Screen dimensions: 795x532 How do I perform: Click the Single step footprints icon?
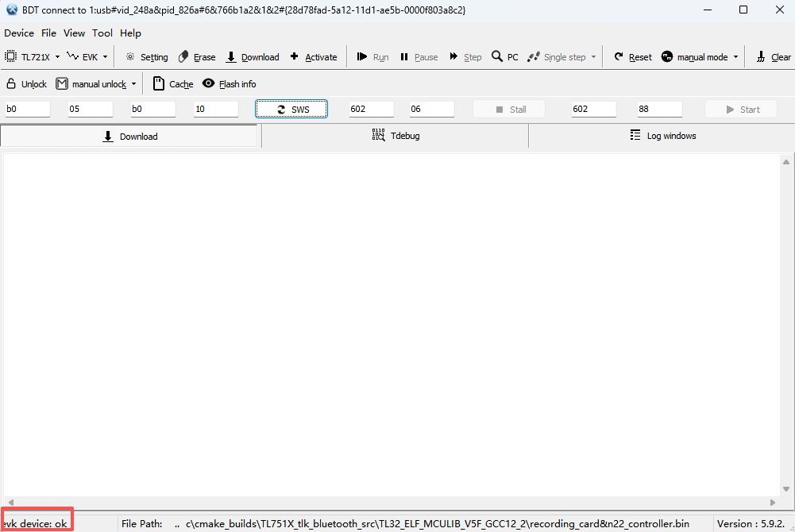(x=534, y=56)
